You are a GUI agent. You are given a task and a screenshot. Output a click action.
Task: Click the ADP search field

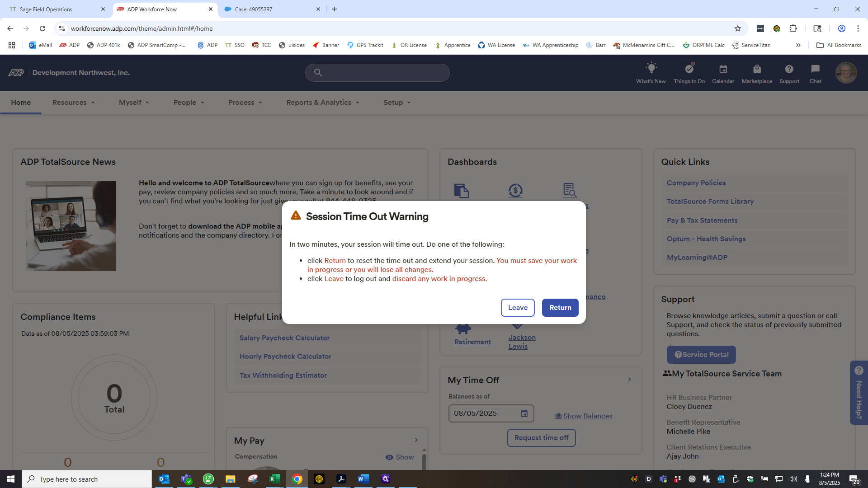[377, 73]
